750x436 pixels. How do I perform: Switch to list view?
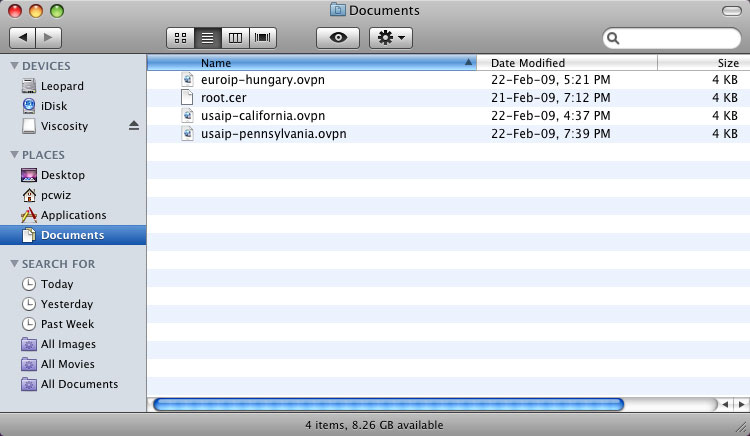pos(208,38)
